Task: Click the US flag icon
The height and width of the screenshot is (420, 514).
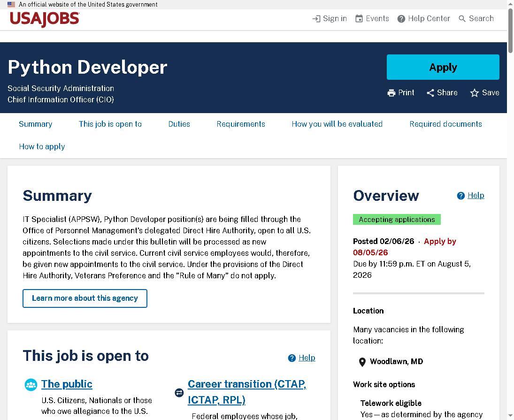Action: pos(11,5)
